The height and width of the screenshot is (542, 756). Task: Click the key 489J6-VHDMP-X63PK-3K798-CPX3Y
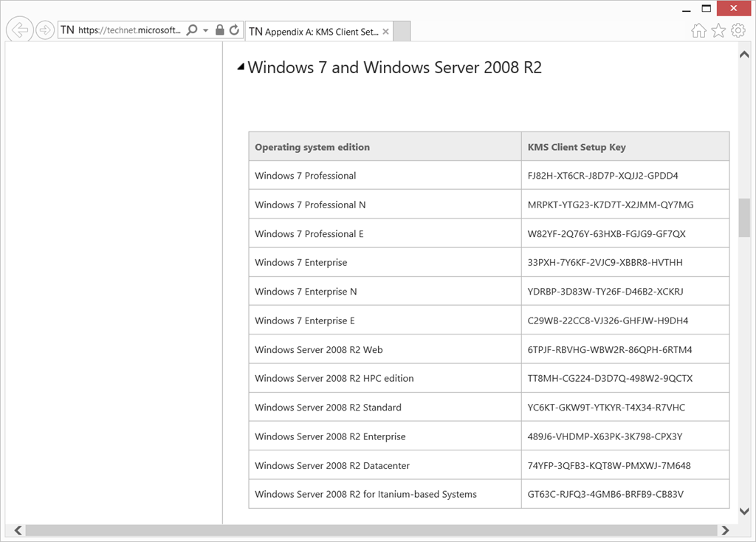[605, 436]
